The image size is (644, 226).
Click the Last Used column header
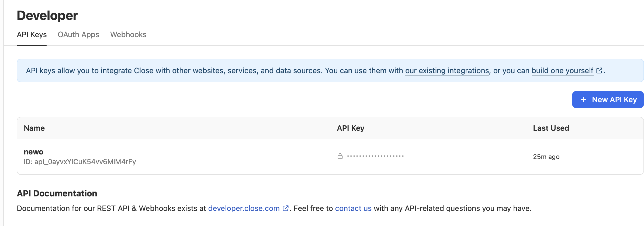[x=551, y=128]
